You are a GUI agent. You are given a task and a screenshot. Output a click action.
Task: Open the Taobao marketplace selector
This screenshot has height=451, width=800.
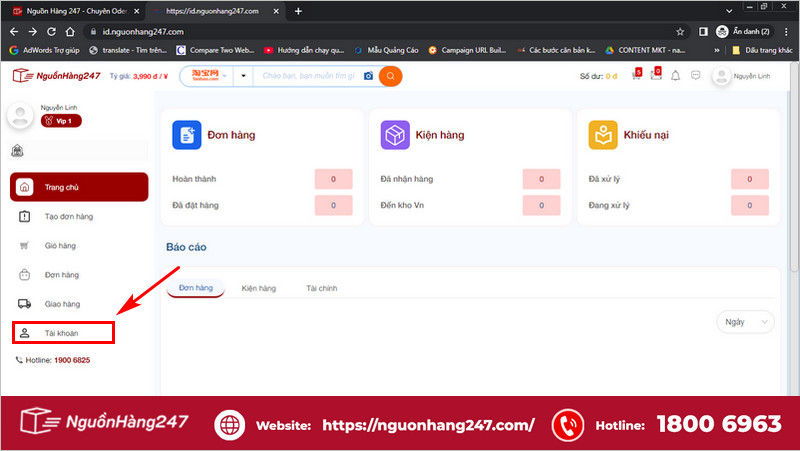pyautogui.click(x=208, y=76)
